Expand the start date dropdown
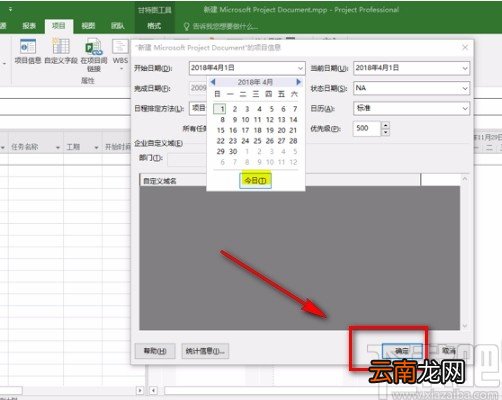502x400 pixels. [300, 68]
